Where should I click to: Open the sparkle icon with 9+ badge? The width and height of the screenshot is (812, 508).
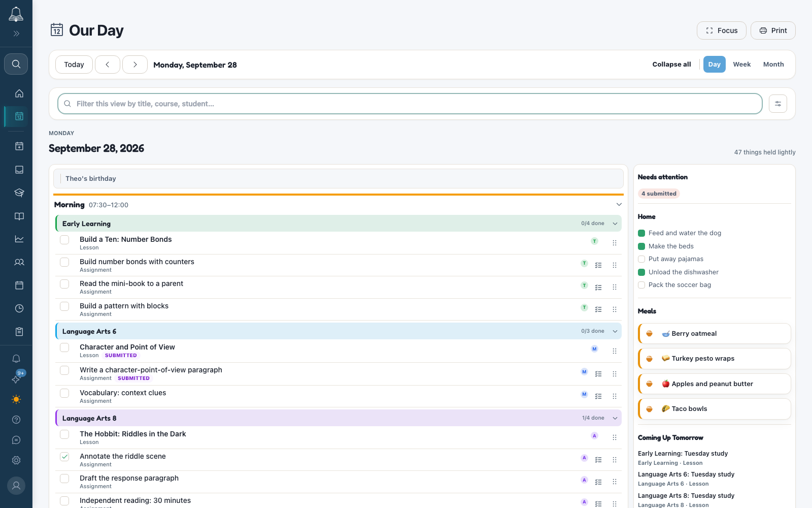point(16,379)
